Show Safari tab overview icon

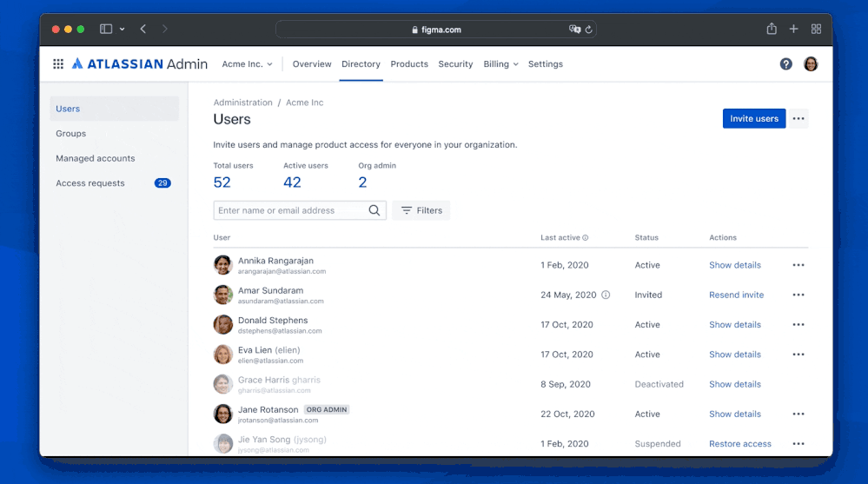816,29
